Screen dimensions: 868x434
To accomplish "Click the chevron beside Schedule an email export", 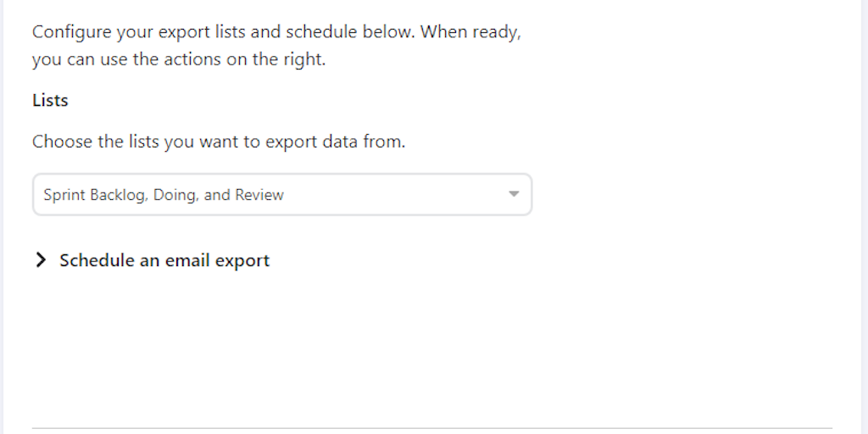I will click(x=40, y=260).
